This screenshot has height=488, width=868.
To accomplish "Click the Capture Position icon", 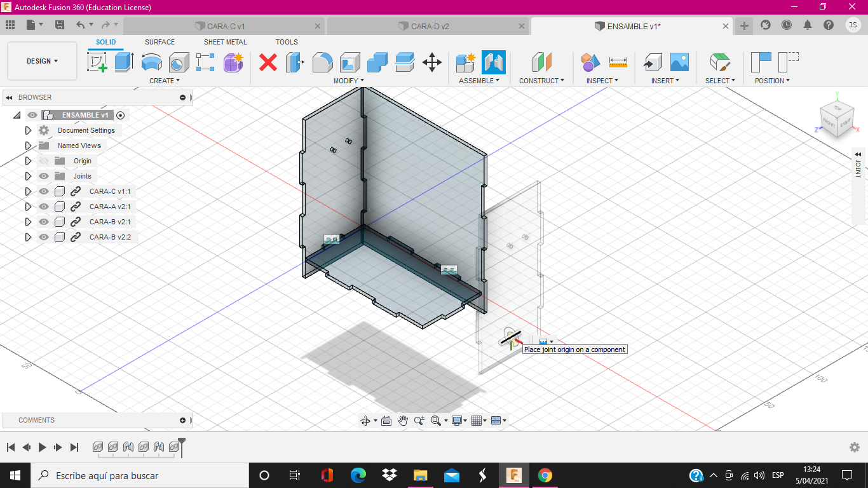I will [x=761, y=62].
